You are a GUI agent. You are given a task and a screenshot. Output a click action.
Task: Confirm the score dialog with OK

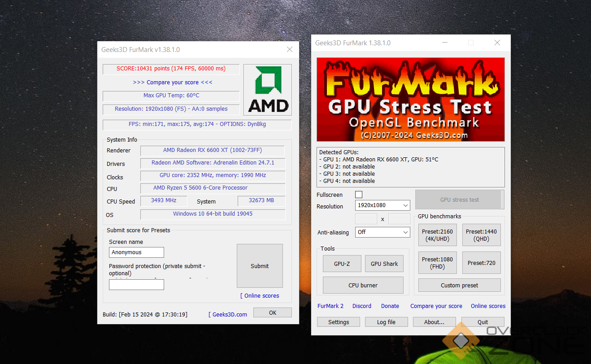tap(273, 312)
